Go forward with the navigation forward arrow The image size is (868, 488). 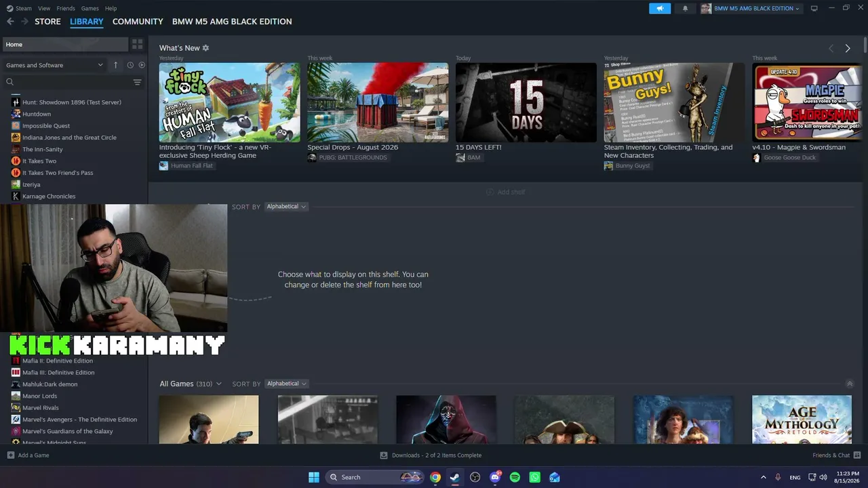[x=25, y=22]
